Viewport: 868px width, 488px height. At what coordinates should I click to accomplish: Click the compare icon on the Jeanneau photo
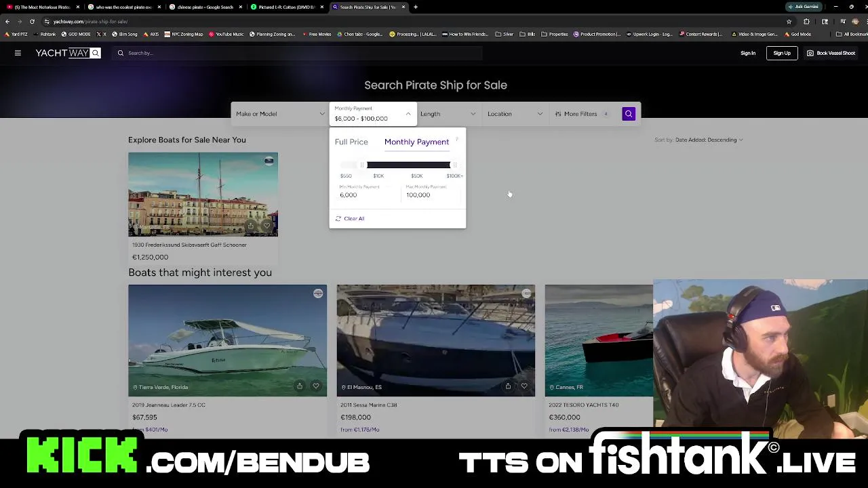(318, 293)
